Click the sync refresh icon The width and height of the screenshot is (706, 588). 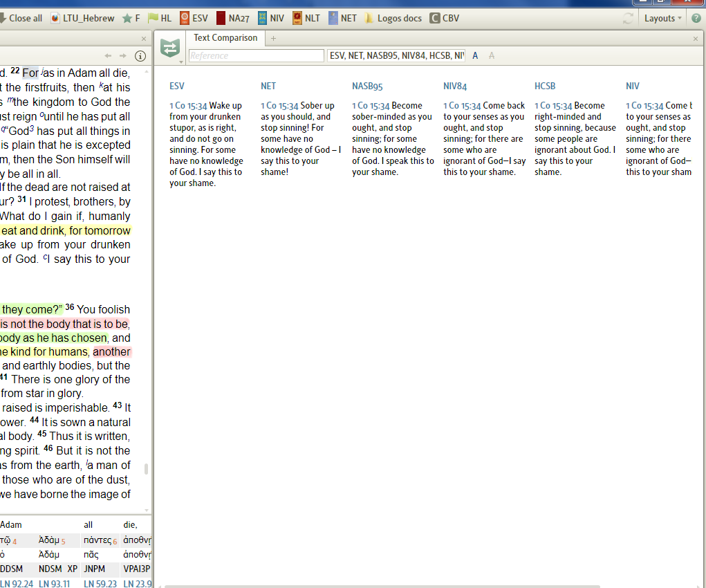[x=628, y=19]
